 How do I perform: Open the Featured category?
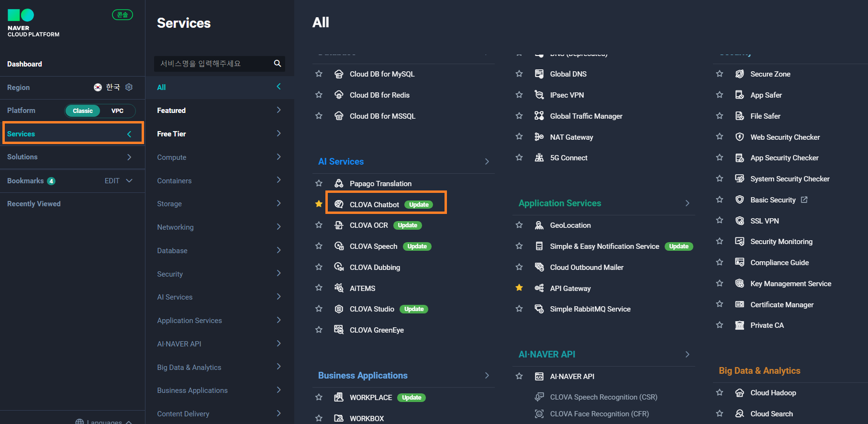click(220, 111)
